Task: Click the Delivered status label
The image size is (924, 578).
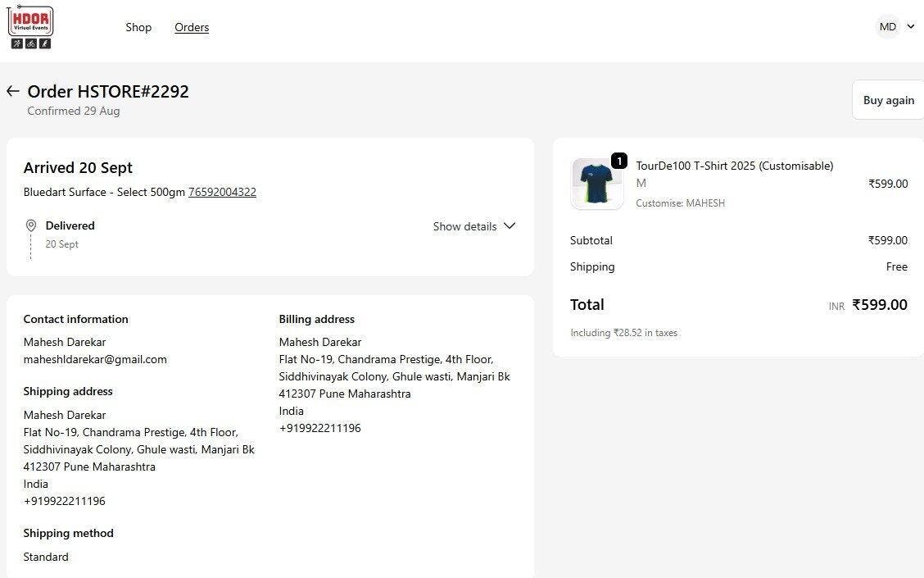Action: click(x=70, y=225)
